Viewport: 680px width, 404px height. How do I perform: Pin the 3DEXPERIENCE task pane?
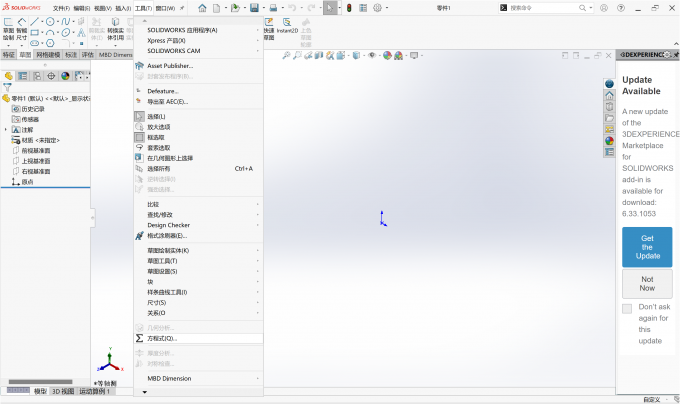click(676, 55)
